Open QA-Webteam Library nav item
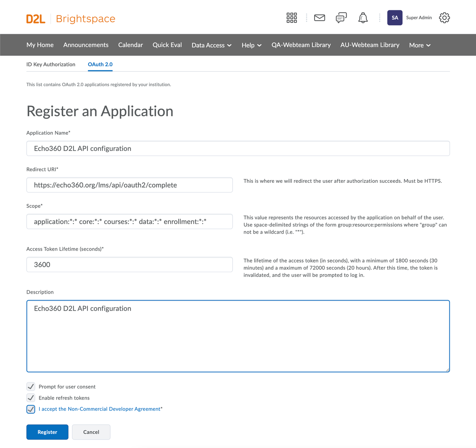Viewport: 476px width, 448px height. coord(301,45)
